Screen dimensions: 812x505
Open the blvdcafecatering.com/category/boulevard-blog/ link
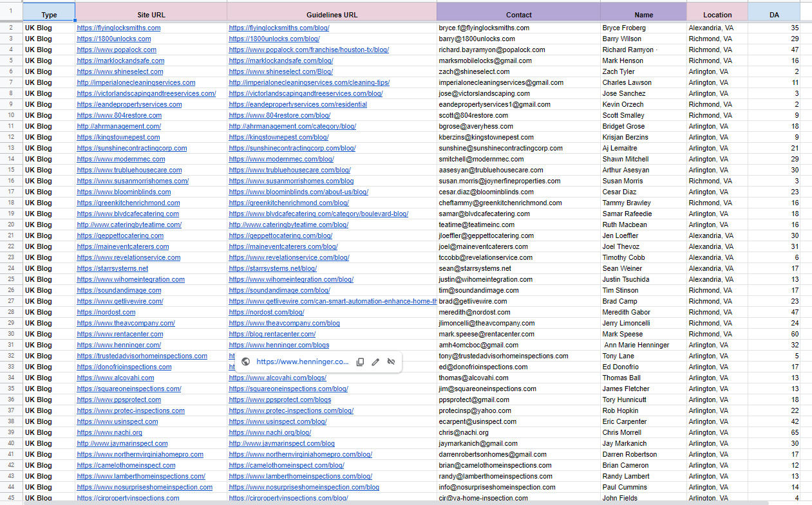point(318,214)
